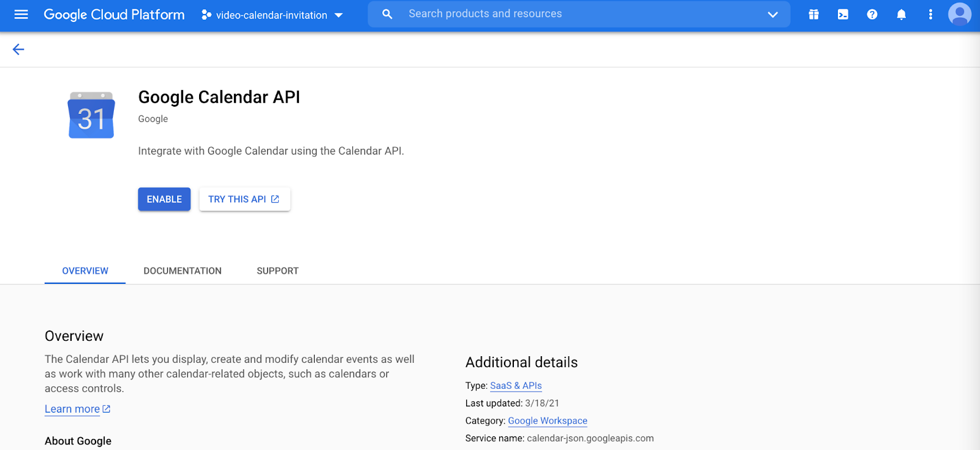Open the video-calendar-invitation project selector
The image size is (980, 450).
point(272,15)
